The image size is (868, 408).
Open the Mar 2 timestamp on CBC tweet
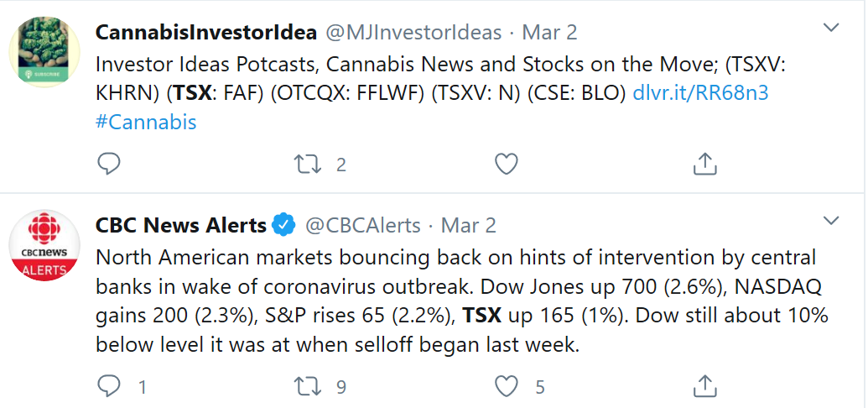469,226
